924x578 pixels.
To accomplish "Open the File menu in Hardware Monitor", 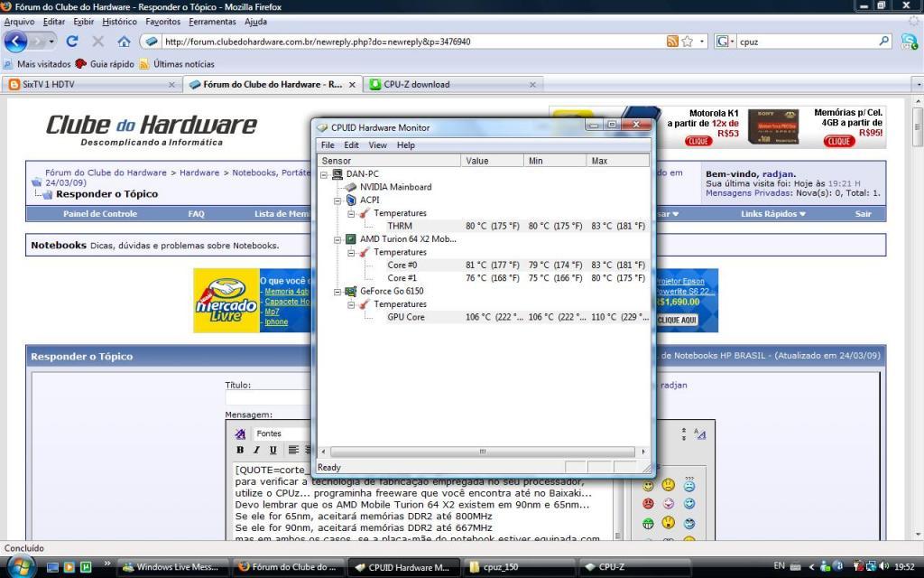I will click(x=328, y=145).
